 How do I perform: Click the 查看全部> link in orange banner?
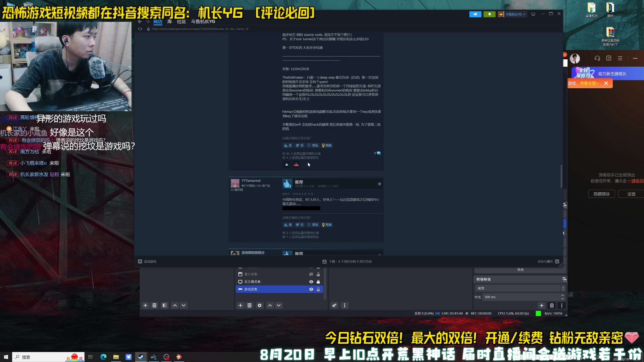(589, 83)
